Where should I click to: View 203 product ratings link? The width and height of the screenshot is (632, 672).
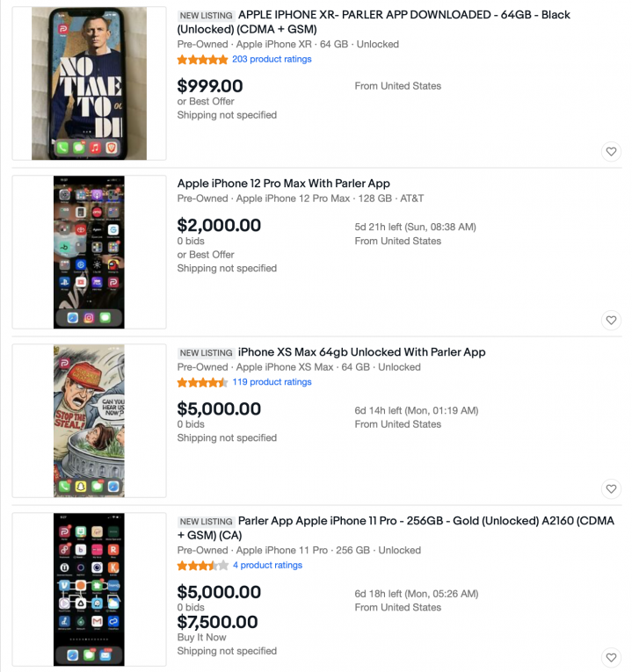click(272, 60)
